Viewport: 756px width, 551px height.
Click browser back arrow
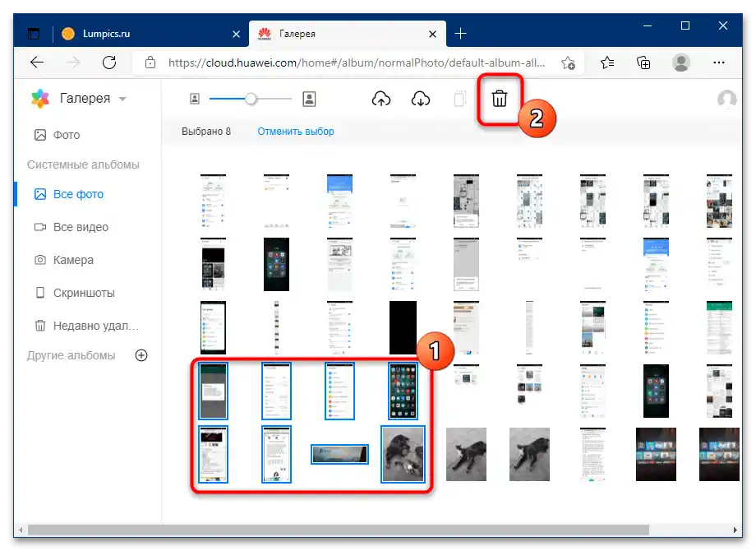(37, 63)
